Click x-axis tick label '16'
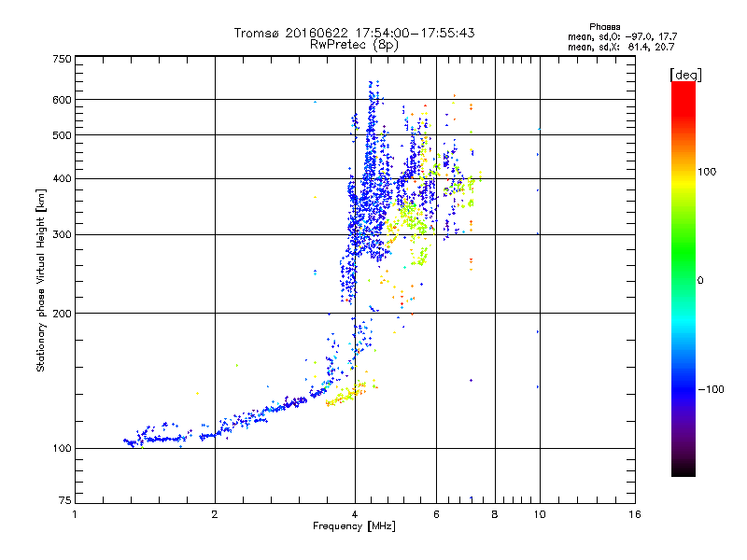This screenshot has width=747, height=560. 635,514
